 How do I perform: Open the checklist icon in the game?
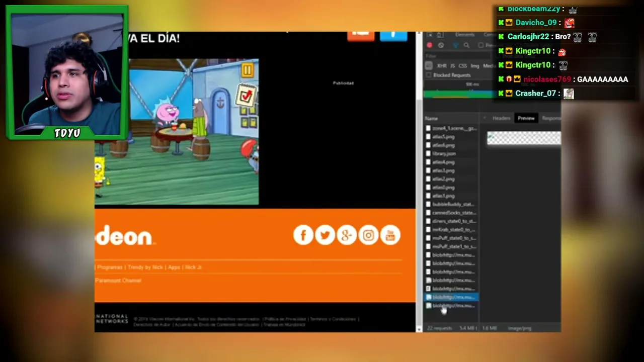click(246, 96)
